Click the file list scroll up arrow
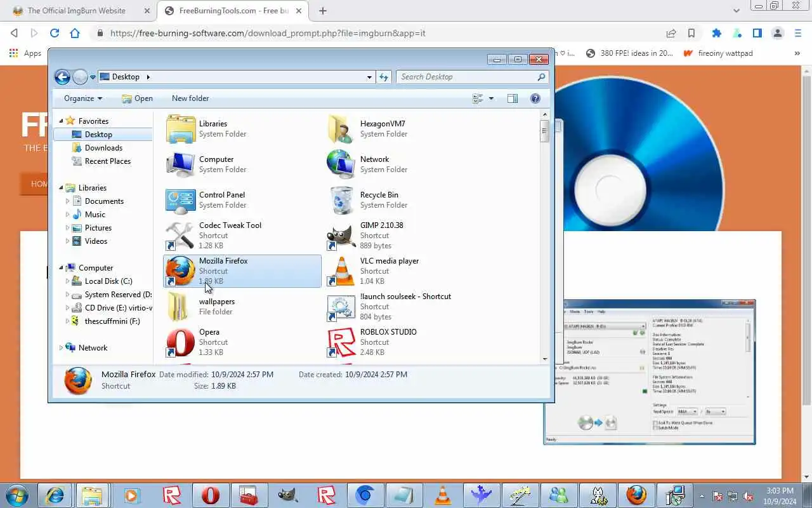 544,114
